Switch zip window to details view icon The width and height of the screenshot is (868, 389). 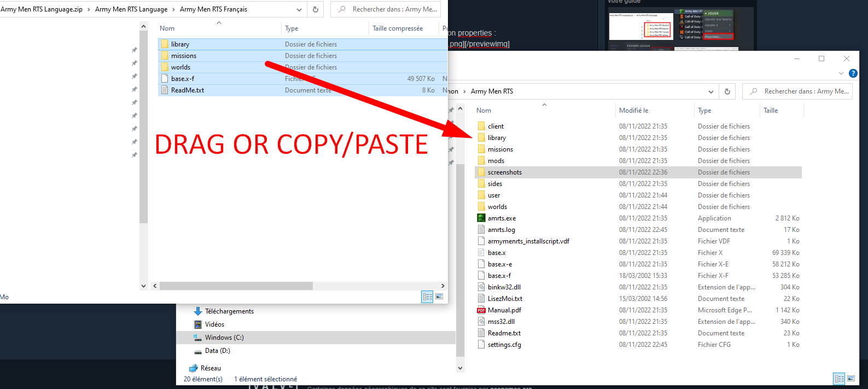pyautogui.click(x=427, y=297)
